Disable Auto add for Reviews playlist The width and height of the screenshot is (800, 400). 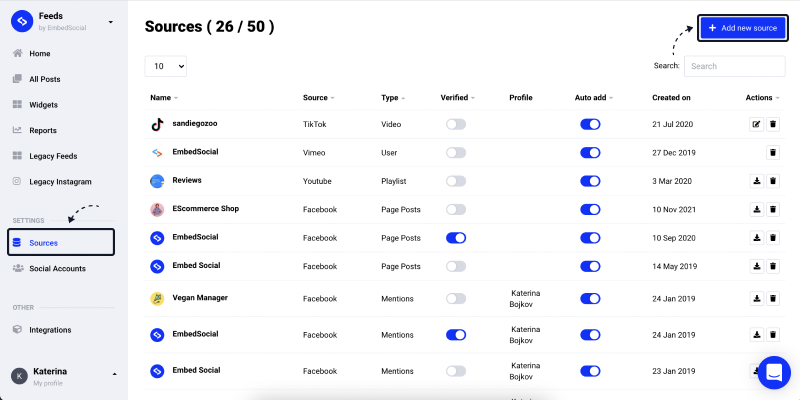pyautogui.click(x=590, y=181)
